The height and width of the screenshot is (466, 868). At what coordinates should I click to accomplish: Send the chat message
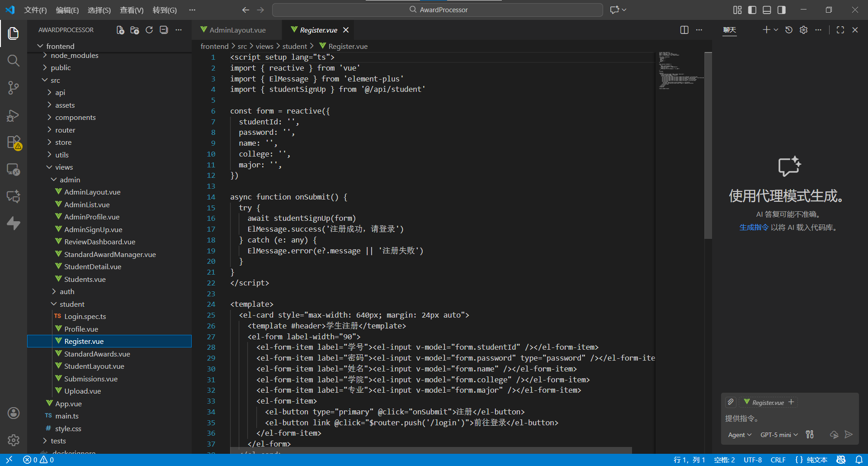click(x=849, y=434)
